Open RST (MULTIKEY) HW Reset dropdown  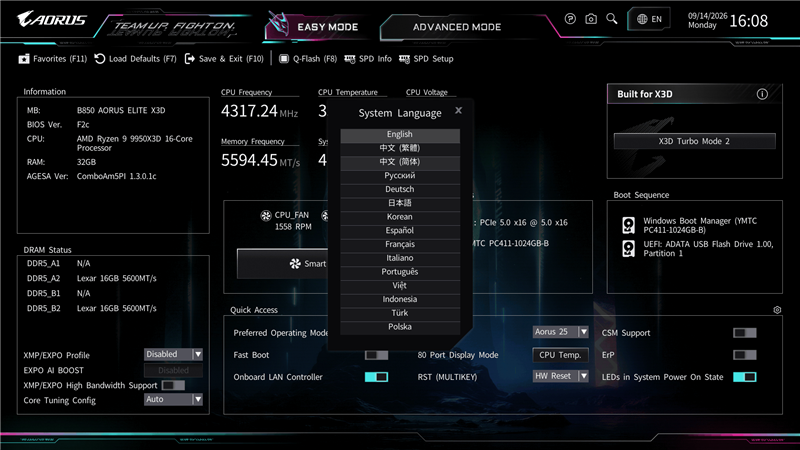(x=561, y=376)
